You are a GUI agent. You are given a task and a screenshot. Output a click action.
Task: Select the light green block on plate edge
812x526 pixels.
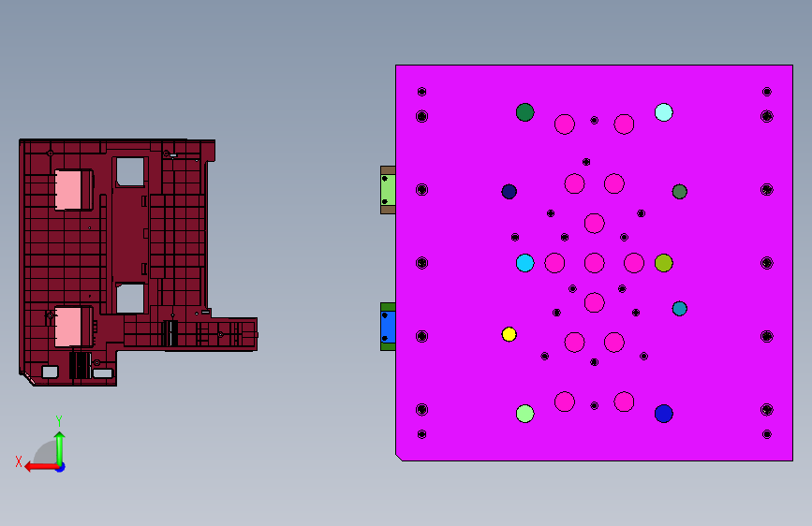388,190
